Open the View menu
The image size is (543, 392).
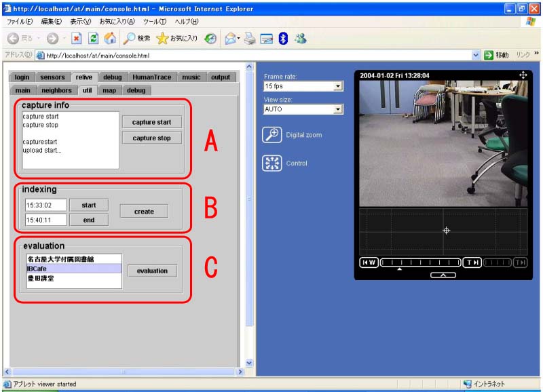[x=80, y=22]
